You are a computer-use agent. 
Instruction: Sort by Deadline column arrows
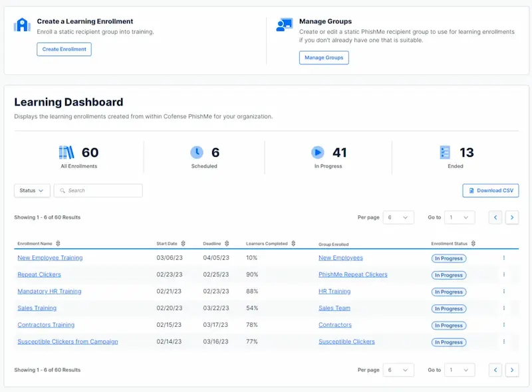[x=227, y=243]
